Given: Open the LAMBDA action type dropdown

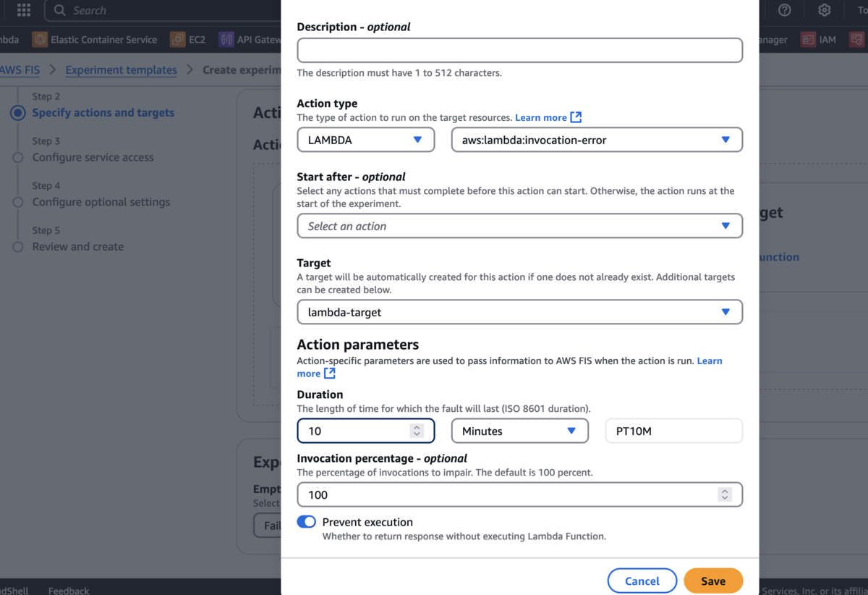Looking at the screenshot, I should (x=366, y=140).
